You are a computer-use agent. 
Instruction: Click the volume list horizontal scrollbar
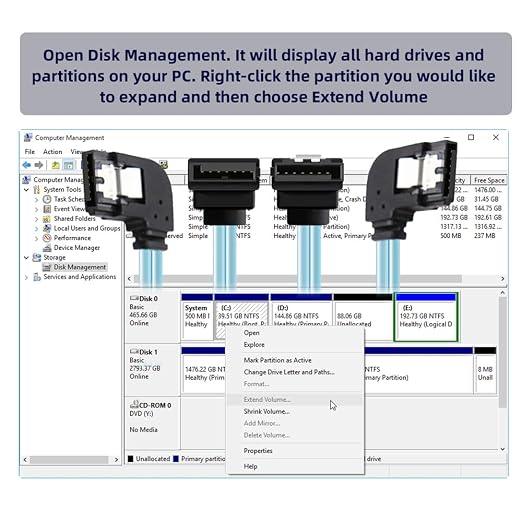click(316, 279)
